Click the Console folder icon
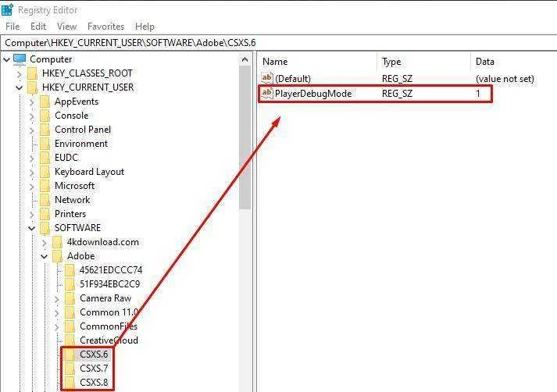This screenshot has width=557, height=392. click(45, 116)
